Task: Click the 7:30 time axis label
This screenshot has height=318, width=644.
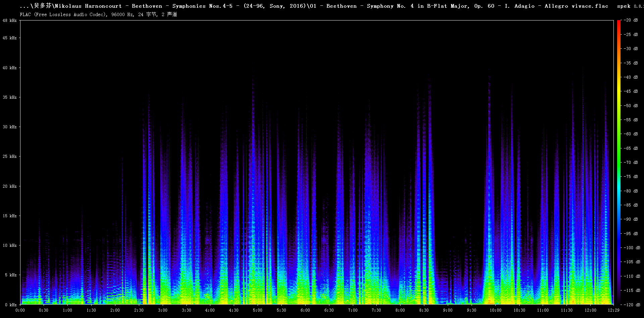Action: [x=376, y=310]
